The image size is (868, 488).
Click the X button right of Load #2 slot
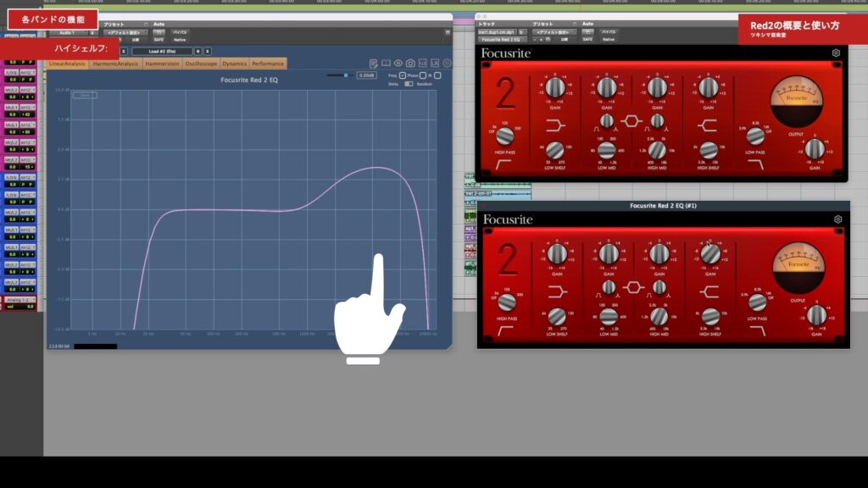[x=208, y=52]
